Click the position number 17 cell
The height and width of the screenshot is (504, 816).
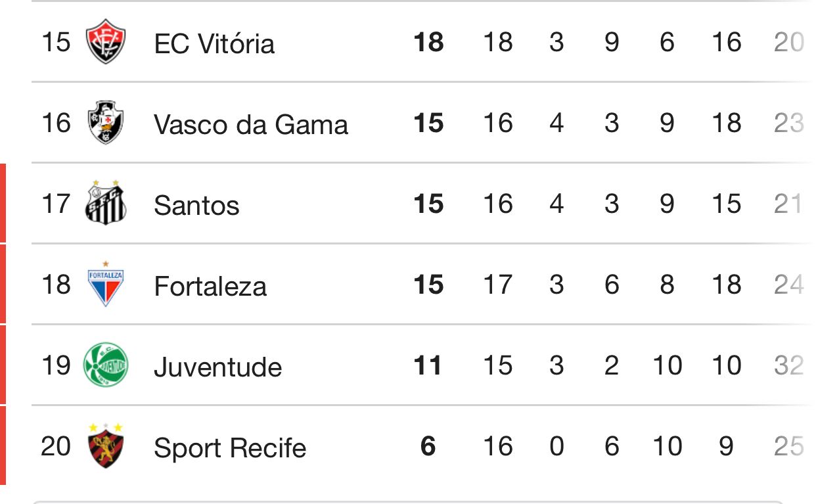pos(56,203)
